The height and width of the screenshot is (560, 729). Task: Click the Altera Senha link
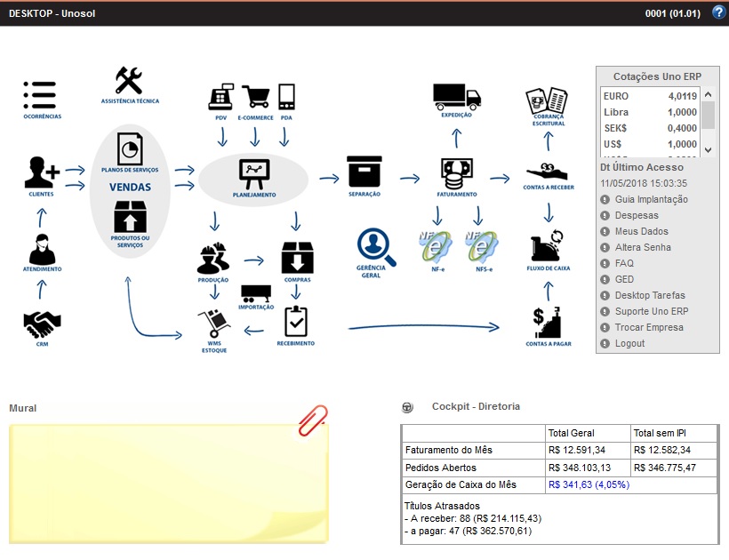pos(643,248)
